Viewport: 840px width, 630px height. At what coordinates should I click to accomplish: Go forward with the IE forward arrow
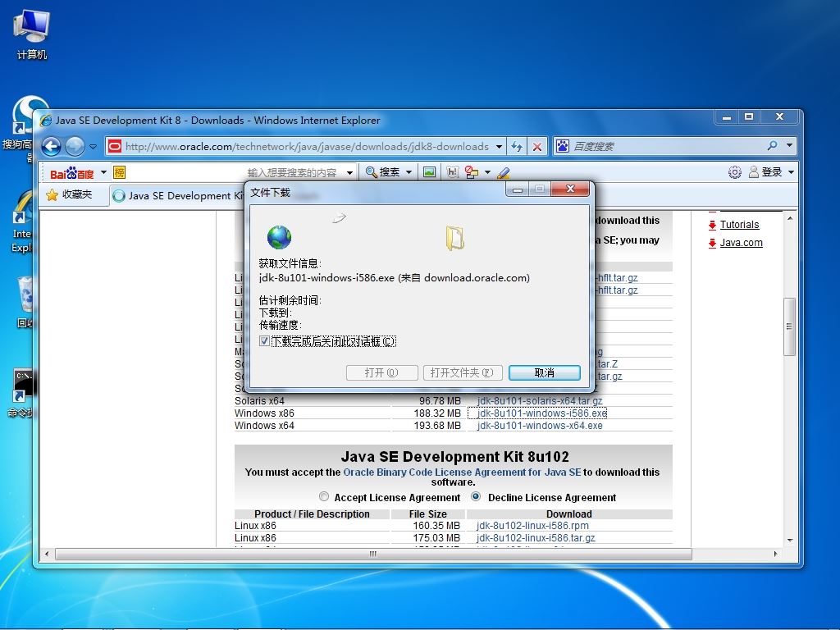(75, 146)
